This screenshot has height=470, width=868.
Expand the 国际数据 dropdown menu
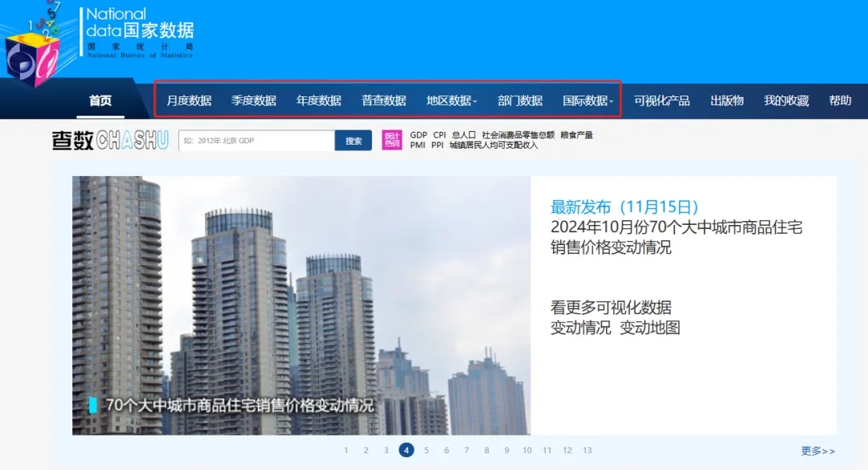coord(588,100)
